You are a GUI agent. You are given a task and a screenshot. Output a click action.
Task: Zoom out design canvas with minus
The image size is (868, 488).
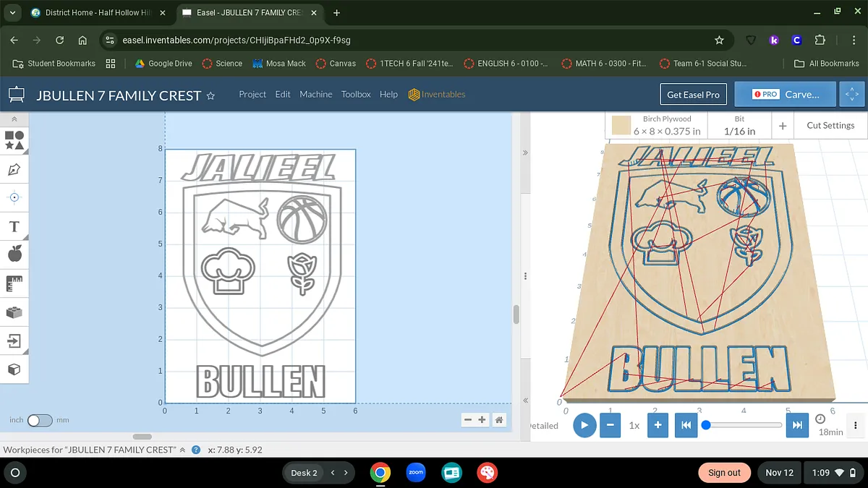pyautogui.click(x=468, y=420)
